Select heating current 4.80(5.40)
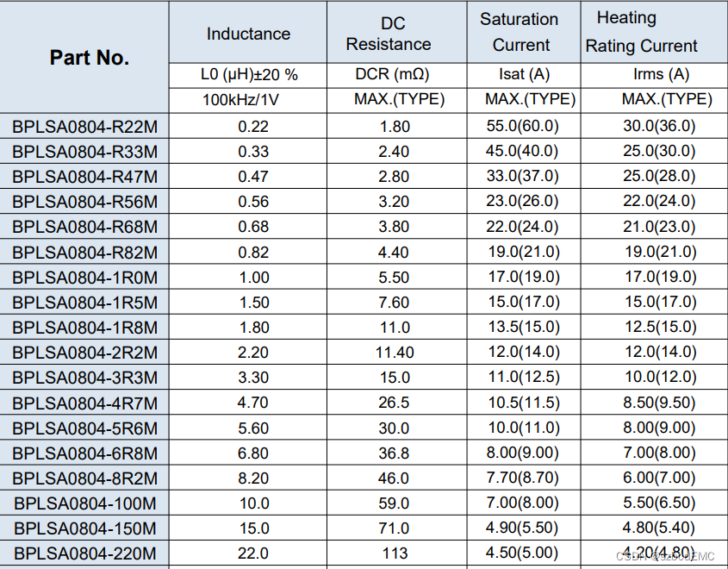728x569 pixels. tap(659, 528)
